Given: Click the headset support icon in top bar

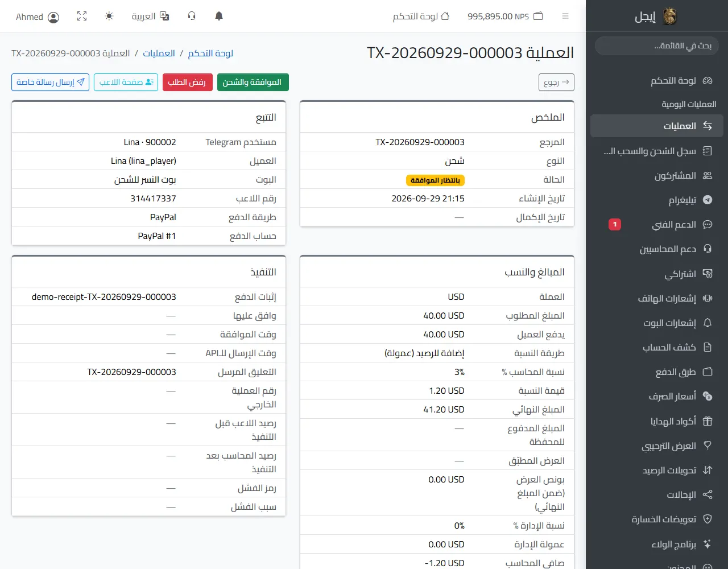Looking at the screenshot, I should pos(192,17).
